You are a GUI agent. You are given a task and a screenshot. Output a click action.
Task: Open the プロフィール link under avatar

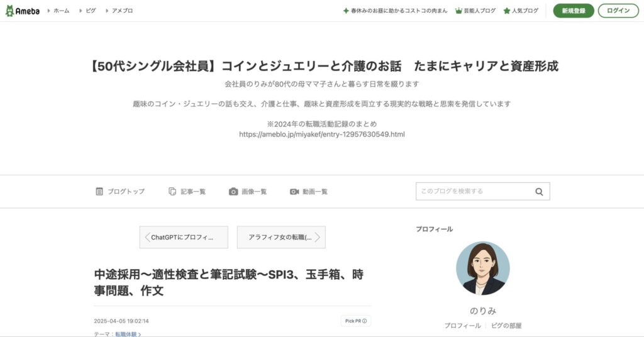[x=462, y=326]
